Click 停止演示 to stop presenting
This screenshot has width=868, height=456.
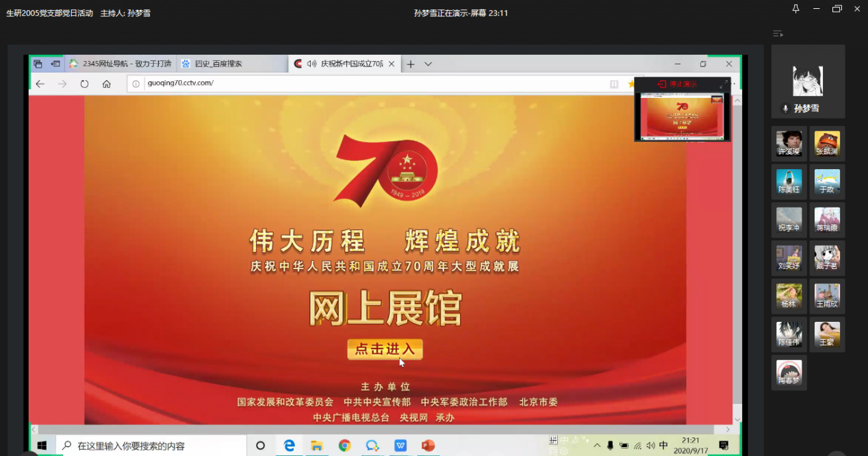point(677,84)
